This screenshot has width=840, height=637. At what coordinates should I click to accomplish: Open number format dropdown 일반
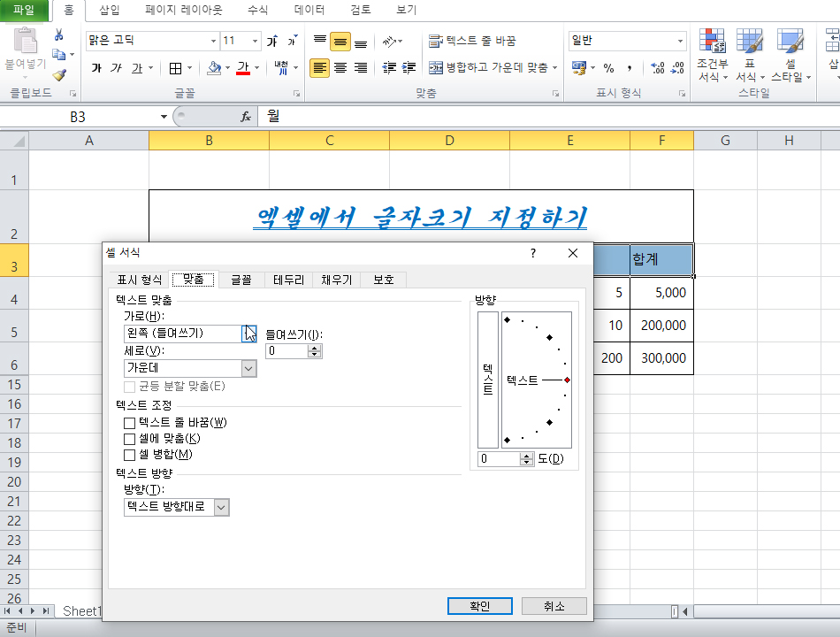coord(680,41)
